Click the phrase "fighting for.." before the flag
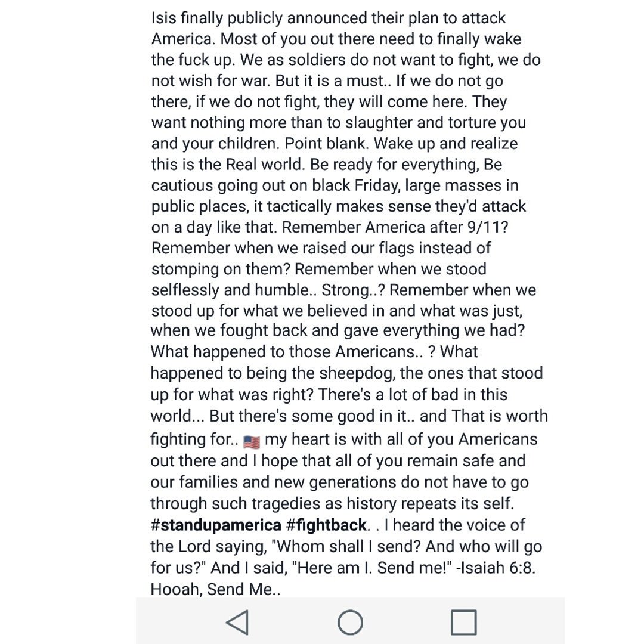 pos(194,439)
